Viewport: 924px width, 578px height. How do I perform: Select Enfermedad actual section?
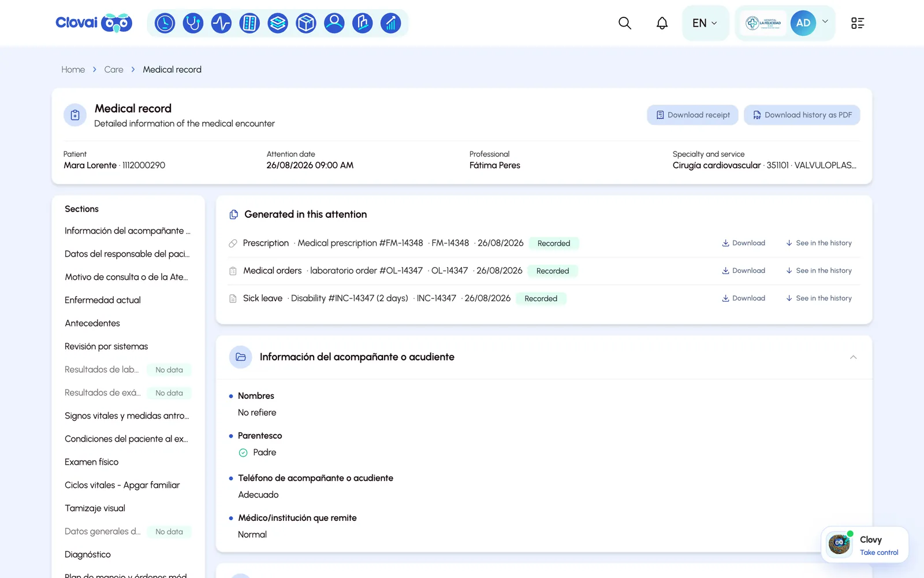[103, 300]
